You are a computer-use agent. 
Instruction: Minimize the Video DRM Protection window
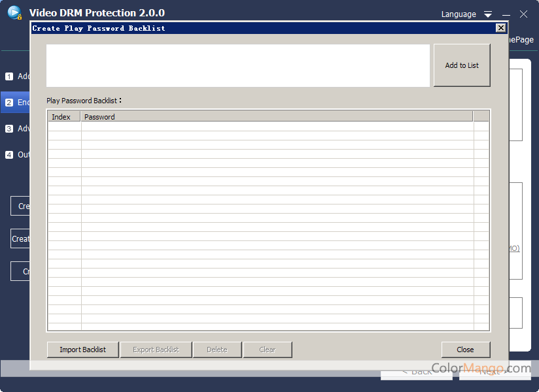506,14
